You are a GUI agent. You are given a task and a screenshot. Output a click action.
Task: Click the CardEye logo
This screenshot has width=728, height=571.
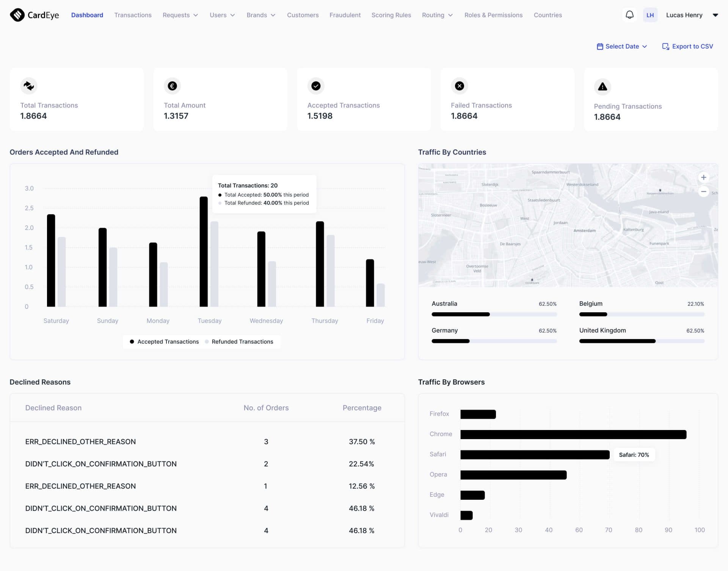(x=35, y=15)
